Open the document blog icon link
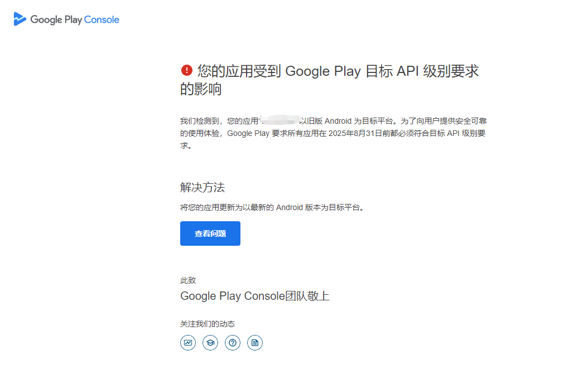Screen dimensions: 588x365 (x=255, y=343)
